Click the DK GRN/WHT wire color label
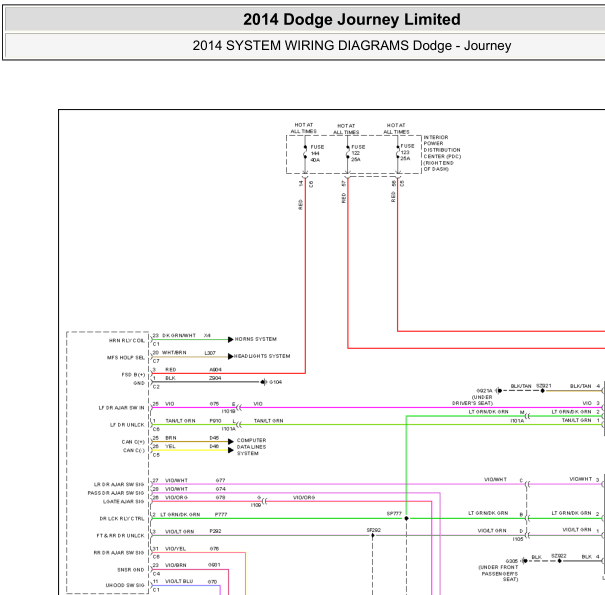Image resolution: width=605 pixels, height=595 pixels. point(179,335)
